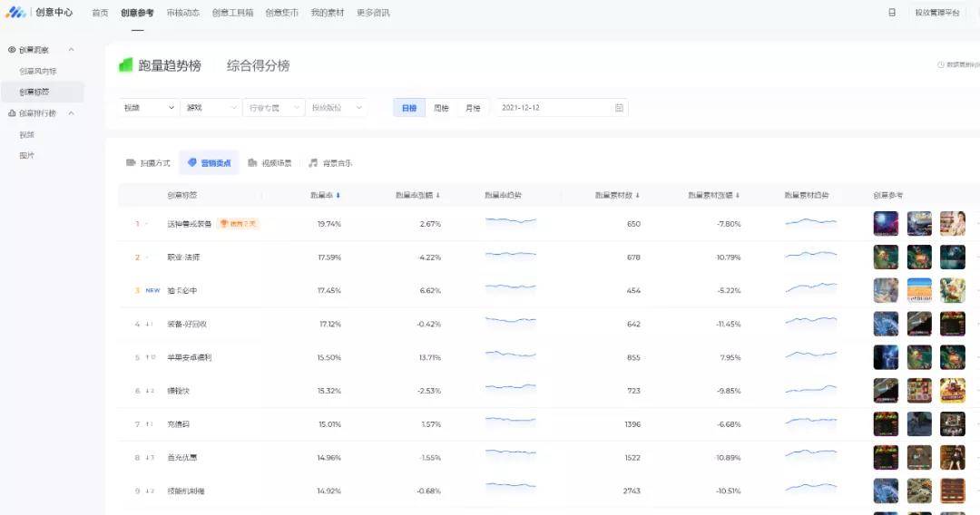Click the green 跑量趋势榜 chart icon
Viewport: 980px width, 515px height.
[125, 65]
